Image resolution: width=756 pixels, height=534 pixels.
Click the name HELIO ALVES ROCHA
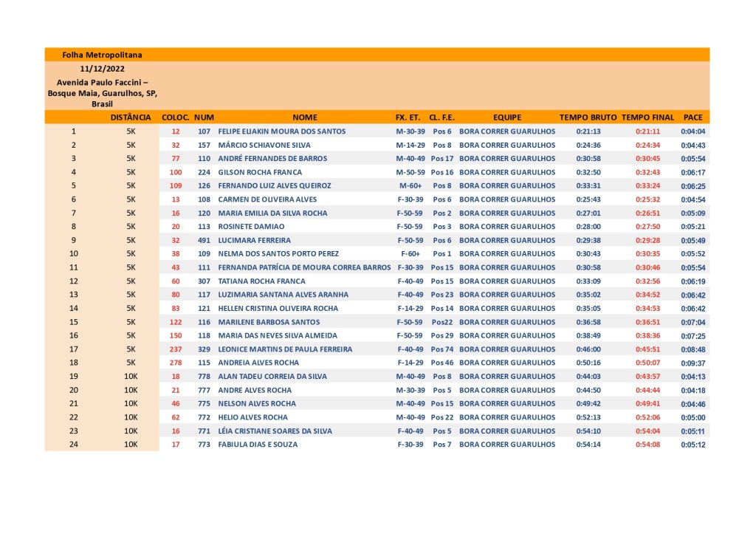(252, 417)
